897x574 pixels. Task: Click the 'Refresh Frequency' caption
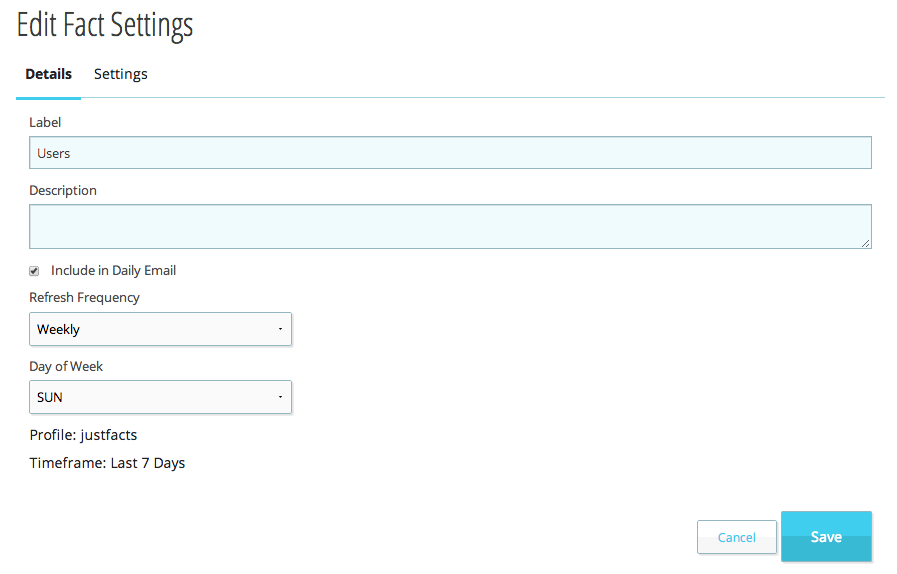coord(84,297)
